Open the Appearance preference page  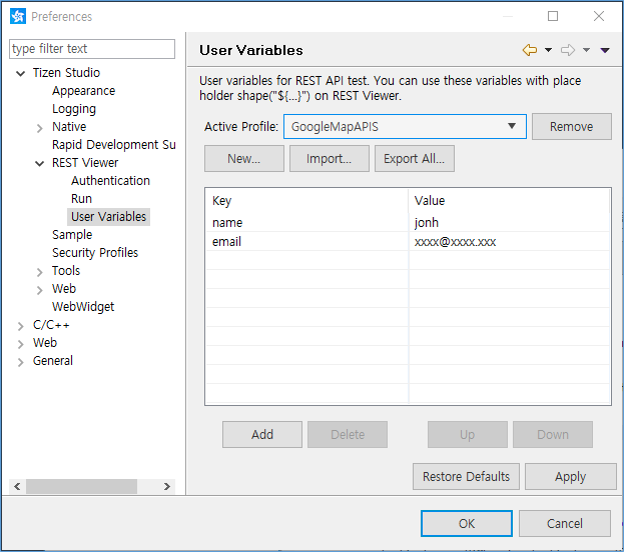83,91
